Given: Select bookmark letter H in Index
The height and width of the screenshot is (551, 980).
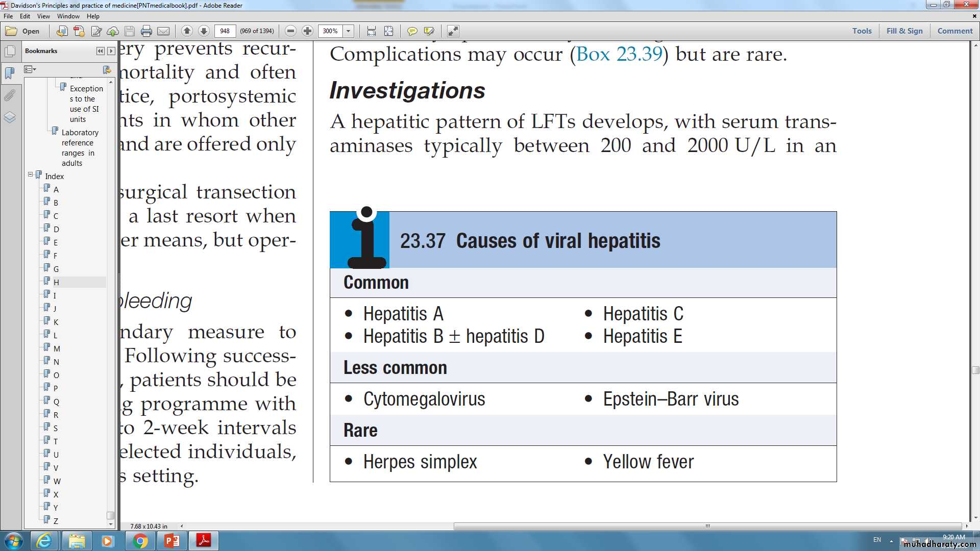Looking at the screenshot, I should (x=56, y=282).
